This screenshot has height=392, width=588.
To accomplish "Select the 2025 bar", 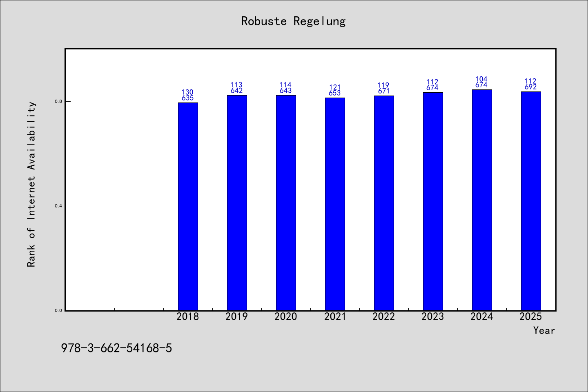I will [x=531, y=201].
